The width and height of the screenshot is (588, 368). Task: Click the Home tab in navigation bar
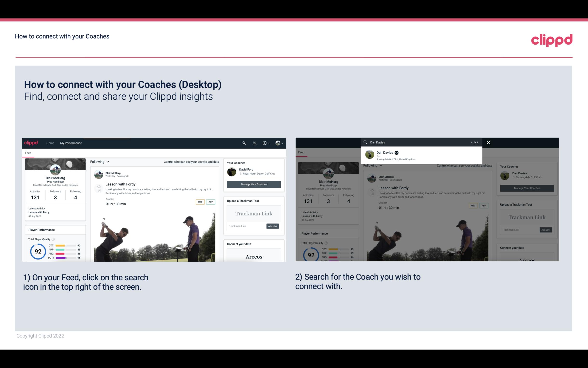(x=50, y=143)
